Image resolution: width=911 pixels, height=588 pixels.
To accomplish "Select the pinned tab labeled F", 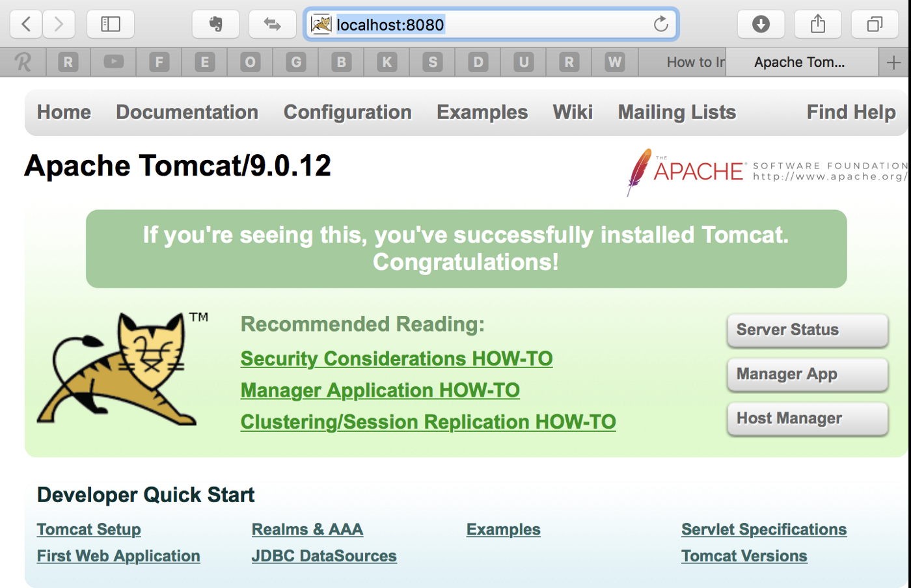I will click(159, 62).
